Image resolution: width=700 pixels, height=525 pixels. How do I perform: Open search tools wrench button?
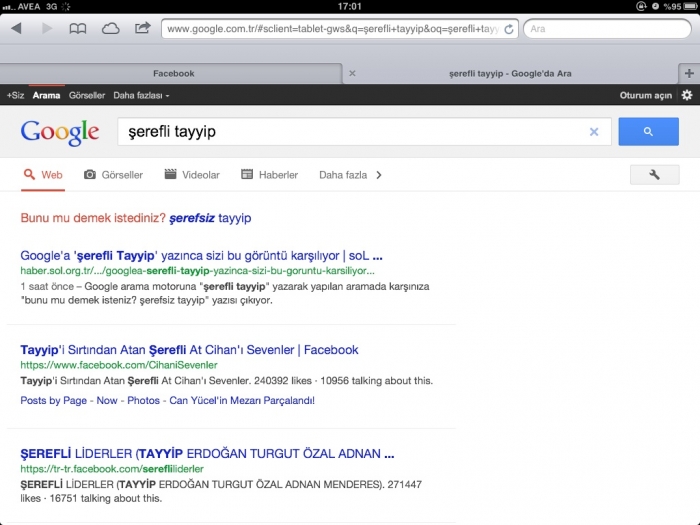pyautogui.click(x=654, y=175)
